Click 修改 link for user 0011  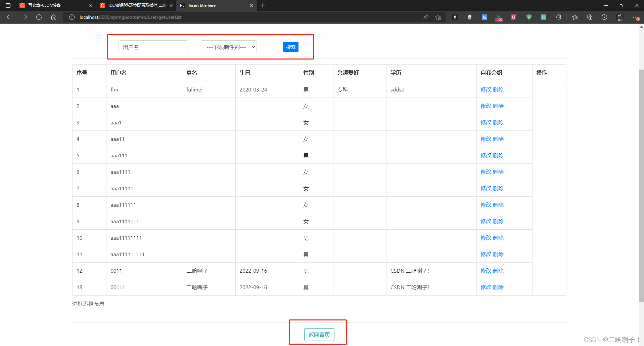(486, 271)
